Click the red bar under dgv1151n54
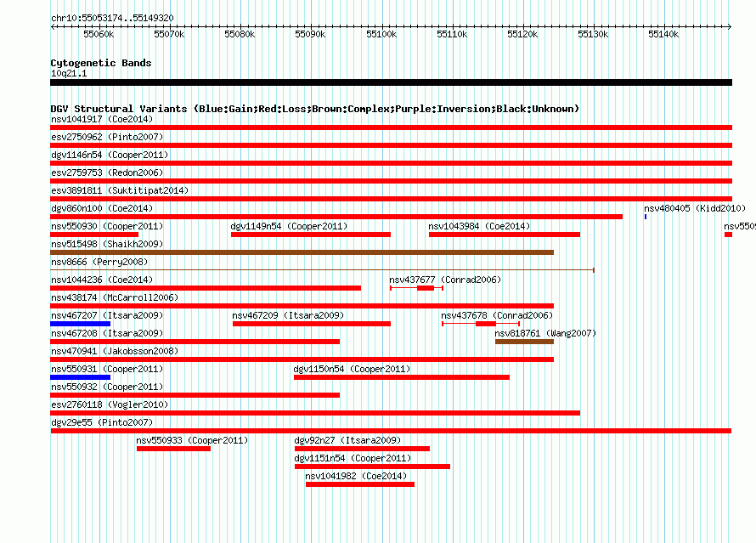756x543 pixels. 372,467
